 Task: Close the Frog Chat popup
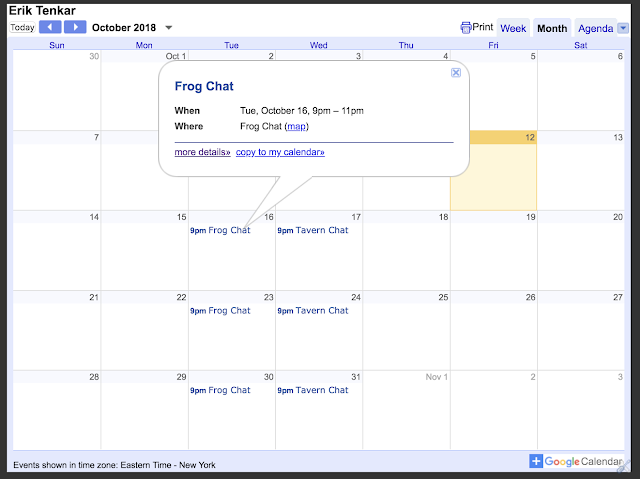tap(456, 73)
